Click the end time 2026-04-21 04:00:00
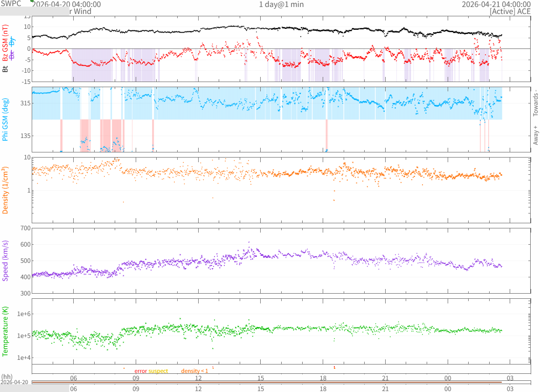Image resolution: width=540 pixels, height=392 pixels. [x=496, y=4]
